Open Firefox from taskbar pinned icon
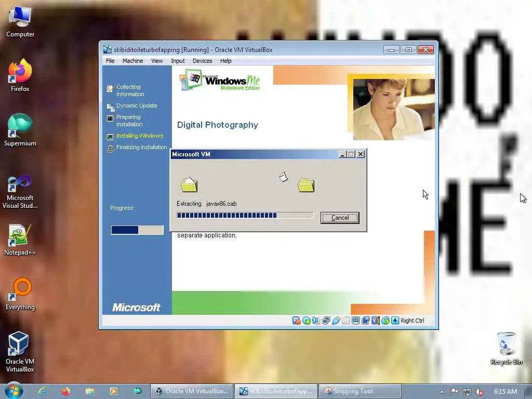Image resolution: width=532 pixels, height=399 pixels. pos(66,391)
